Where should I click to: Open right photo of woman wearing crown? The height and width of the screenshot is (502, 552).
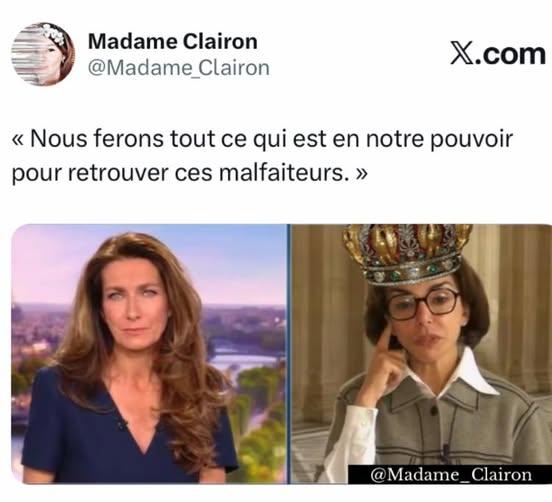[422, 353]
